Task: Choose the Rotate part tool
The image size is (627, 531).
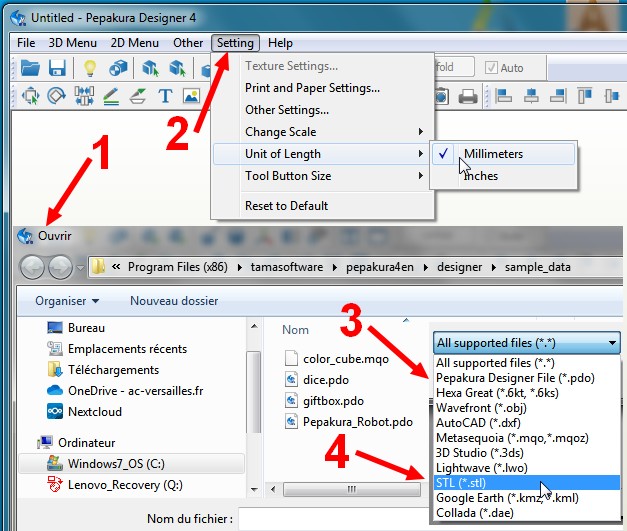Action: [56, 96]
